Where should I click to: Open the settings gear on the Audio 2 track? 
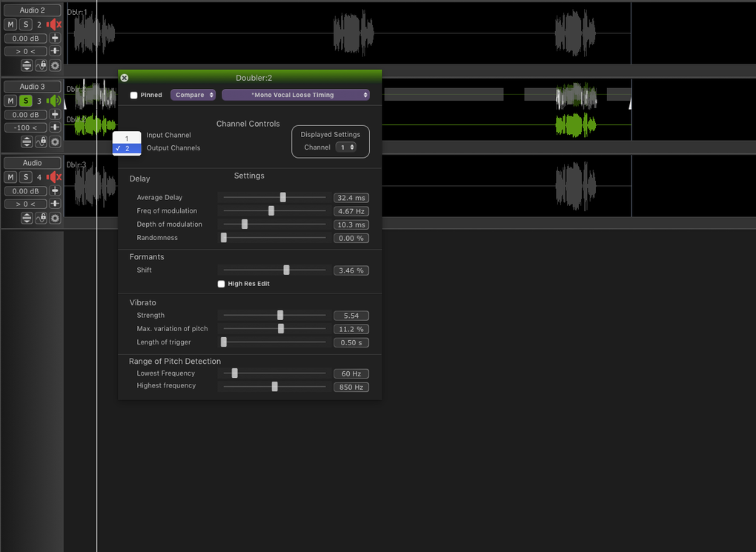pyautogui.click(x=56, y=65)
